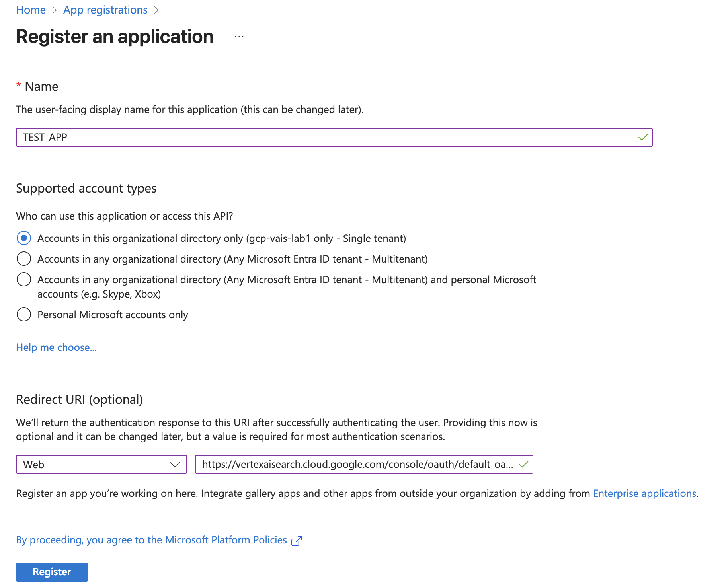
Task: Open the Enterprise applications link
Action: [644, 493]
